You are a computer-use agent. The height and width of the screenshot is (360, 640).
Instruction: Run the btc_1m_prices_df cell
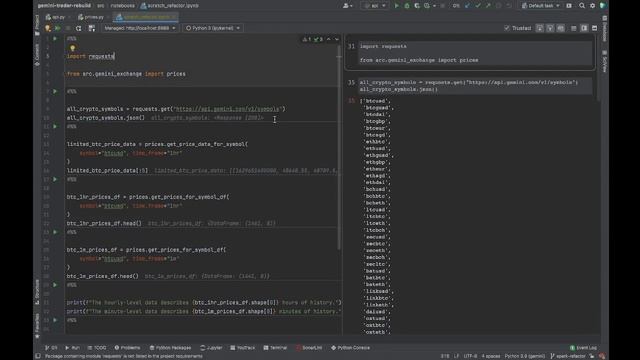pyautogui.click(x=55, y=232)
